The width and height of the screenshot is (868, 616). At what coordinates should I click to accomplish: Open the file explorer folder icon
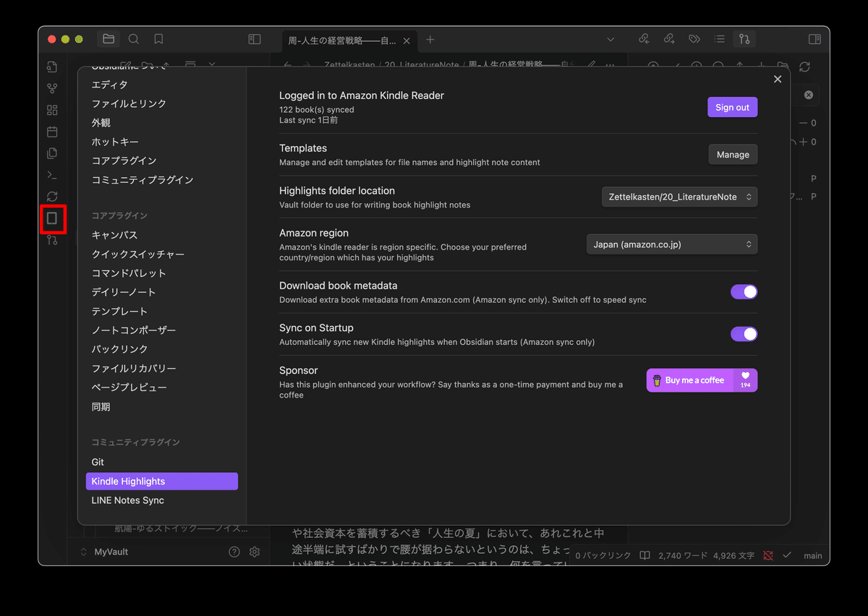tap(109, 39)
